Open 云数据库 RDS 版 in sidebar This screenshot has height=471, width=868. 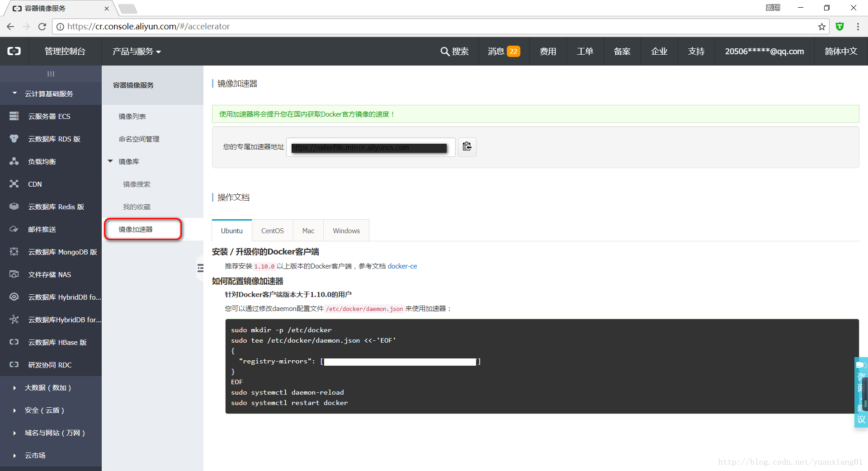pyautogui.click(x=51, y=139)
